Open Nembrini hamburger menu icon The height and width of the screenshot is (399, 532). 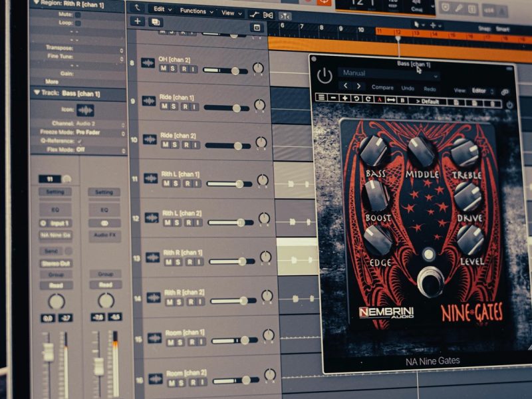click(321, 98)
